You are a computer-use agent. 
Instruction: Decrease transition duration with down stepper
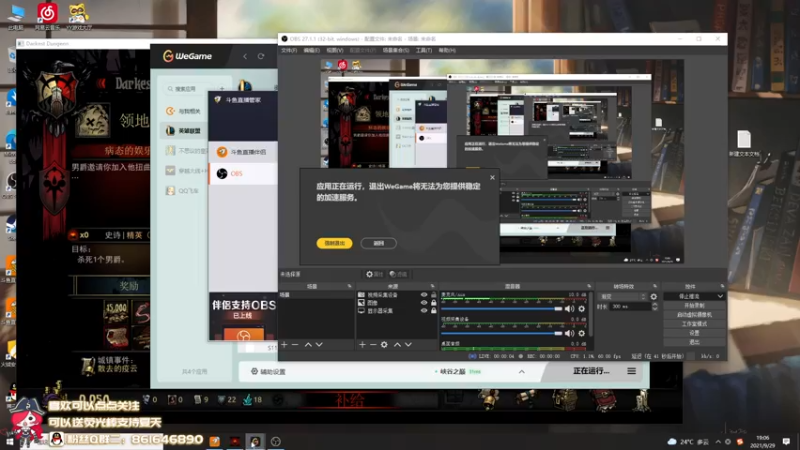(x=655, y=309)
